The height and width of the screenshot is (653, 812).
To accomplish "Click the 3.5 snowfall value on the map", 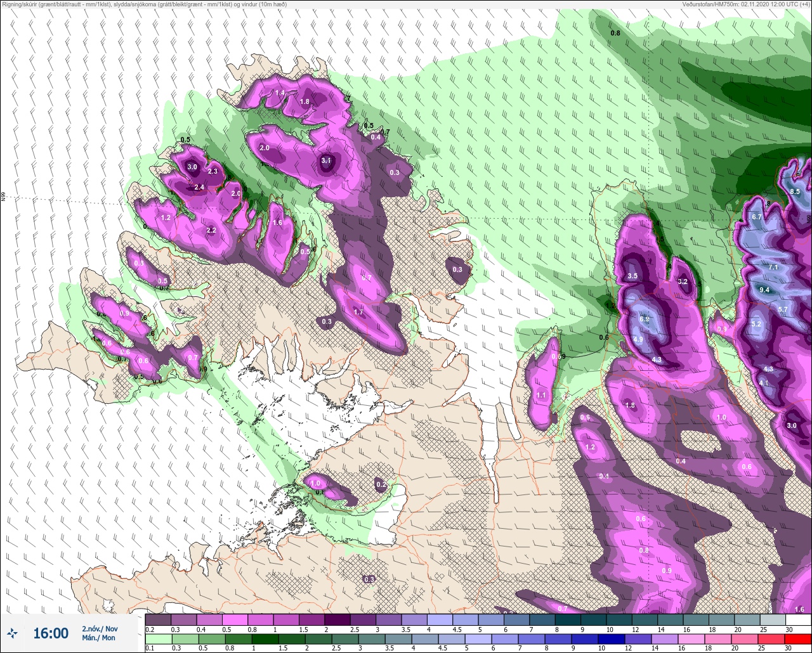I will 632,276.
